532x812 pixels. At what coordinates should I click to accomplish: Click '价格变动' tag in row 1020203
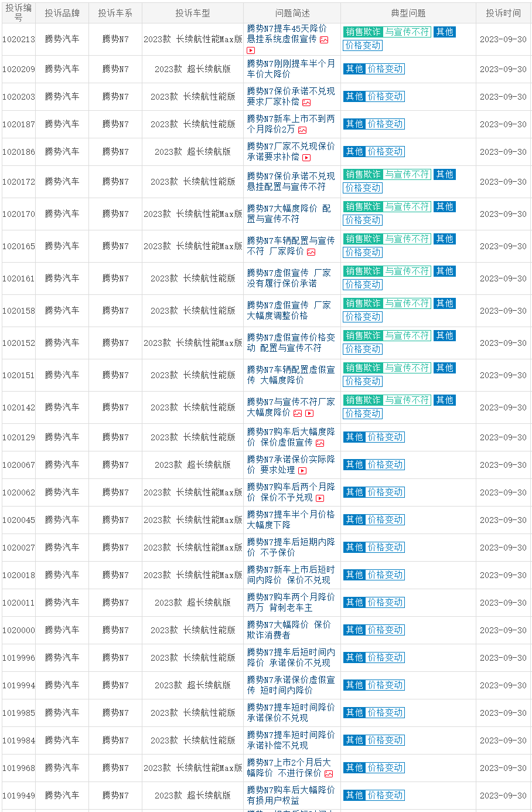(386, 97)
